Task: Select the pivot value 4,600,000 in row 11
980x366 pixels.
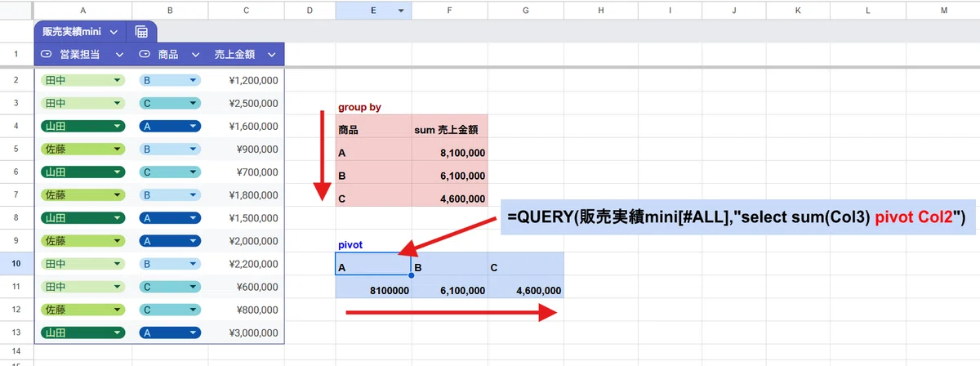Action: coord(525,287)
